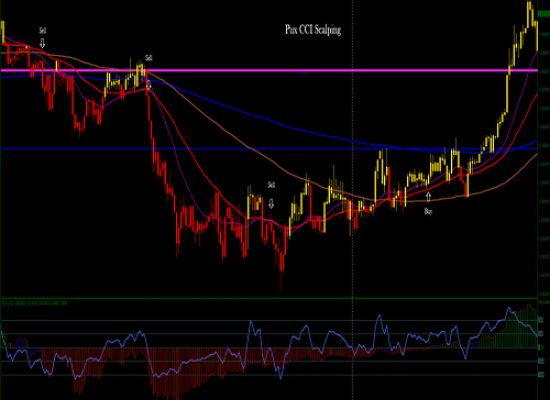Click the green separator above the indicator window
Image resolution: width=550 pixels, height=400 pixels.
269,298
